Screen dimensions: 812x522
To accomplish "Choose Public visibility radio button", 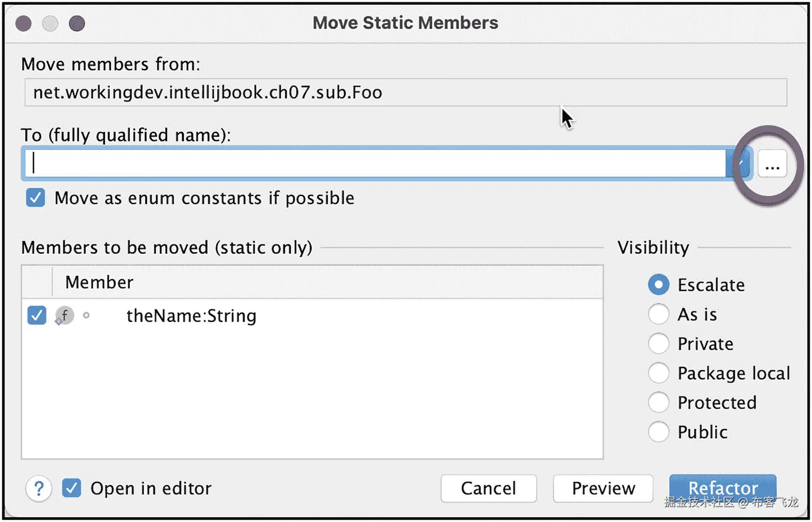I will pyautogui.click(x=658, y=432).
